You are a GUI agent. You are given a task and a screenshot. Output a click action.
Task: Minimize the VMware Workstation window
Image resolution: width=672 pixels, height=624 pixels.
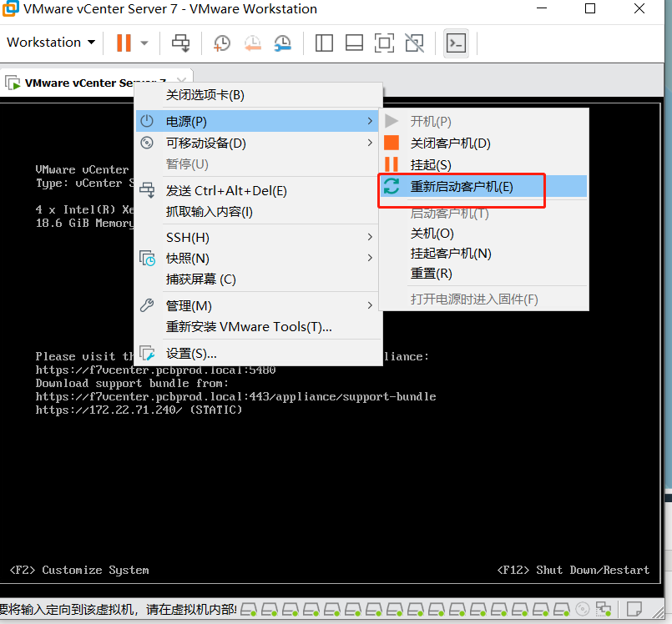click(x=542, y=8)
